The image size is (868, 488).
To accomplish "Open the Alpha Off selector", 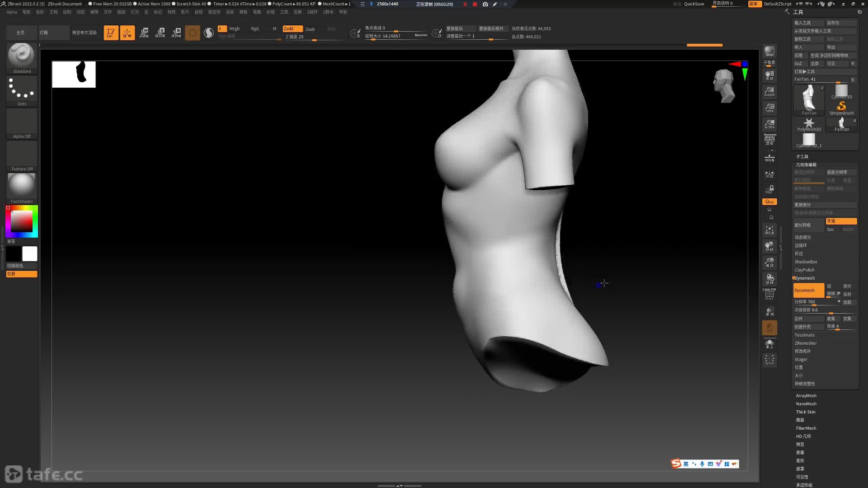I will (22, 123).
